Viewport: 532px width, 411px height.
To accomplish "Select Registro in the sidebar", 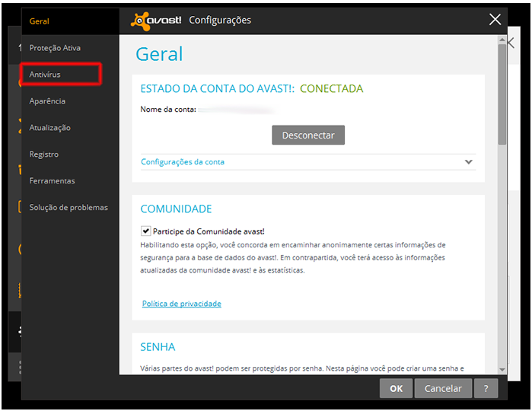I will [x=44, y=155].
